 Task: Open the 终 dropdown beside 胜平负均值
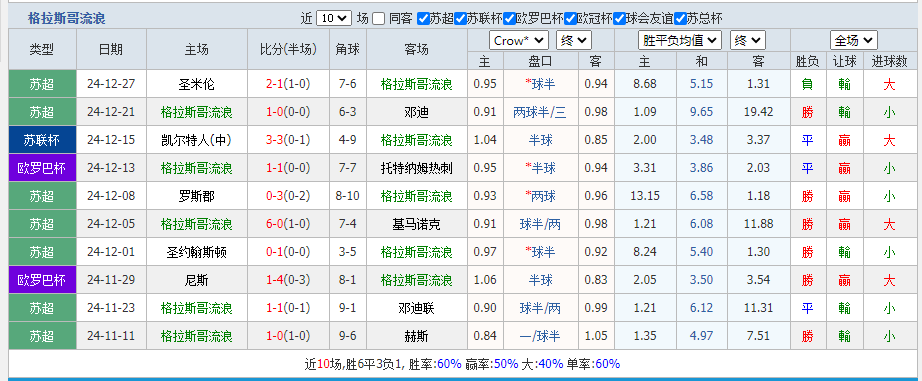[x=748, y=41]
